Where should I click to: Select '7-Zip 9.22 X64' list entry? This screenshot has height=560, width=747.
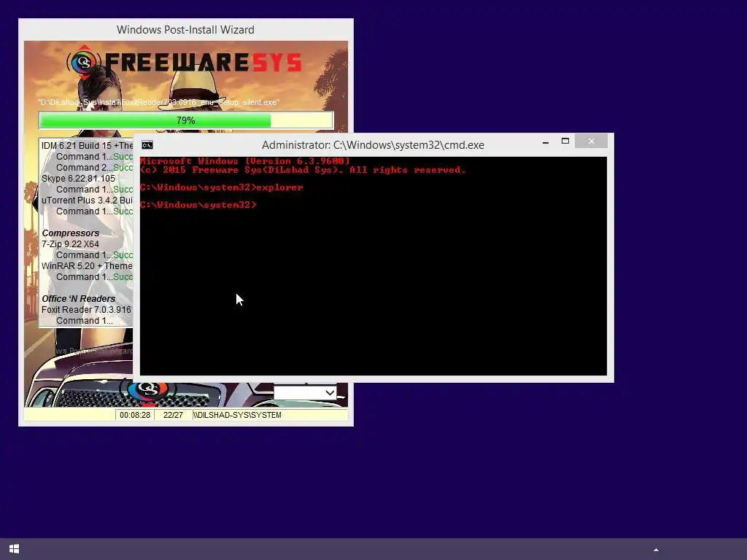pyautogui.click(x=70, y=244)
